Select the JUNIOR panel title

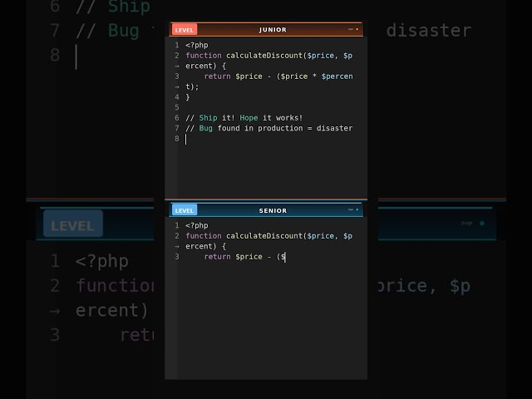(273, 30)
